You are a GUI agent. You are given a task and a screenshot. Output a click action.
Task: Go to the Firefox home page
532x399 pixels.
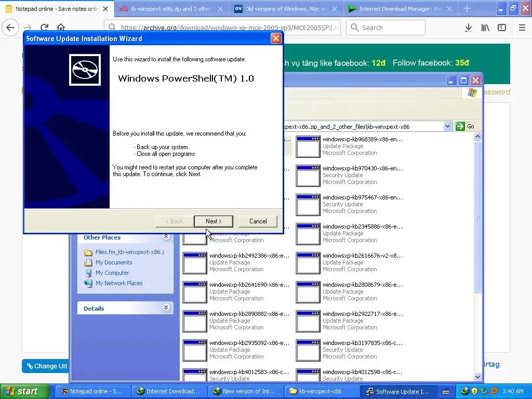click(61, 28)
